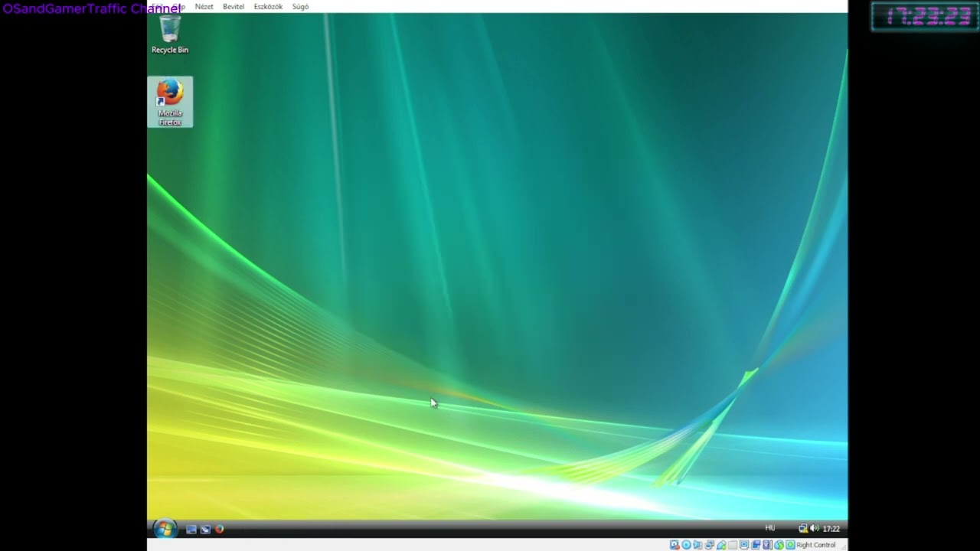Click the shared folders status icon

coord(733,545)
